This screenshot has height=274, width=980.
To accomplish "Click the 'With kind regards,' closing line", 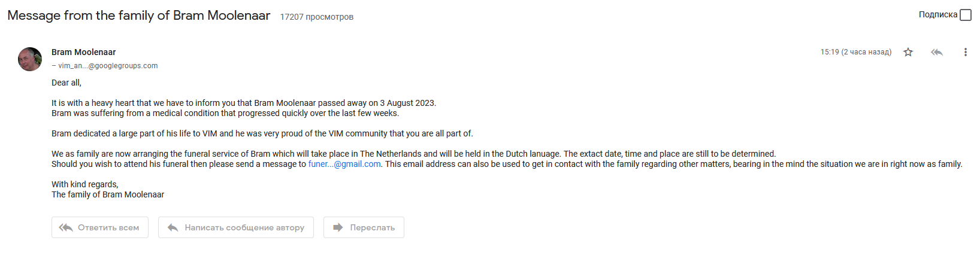I will [x=84, y=184].
